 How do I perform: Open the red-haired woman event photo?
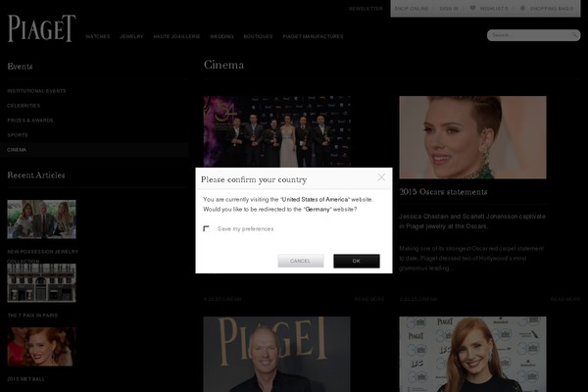click(x=472, y=354)
